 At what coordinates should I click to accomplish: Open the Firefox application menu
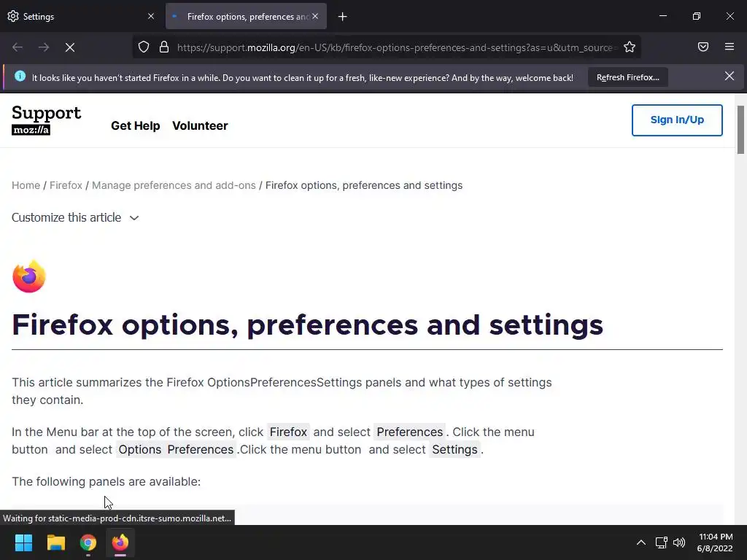pos(729,47)
